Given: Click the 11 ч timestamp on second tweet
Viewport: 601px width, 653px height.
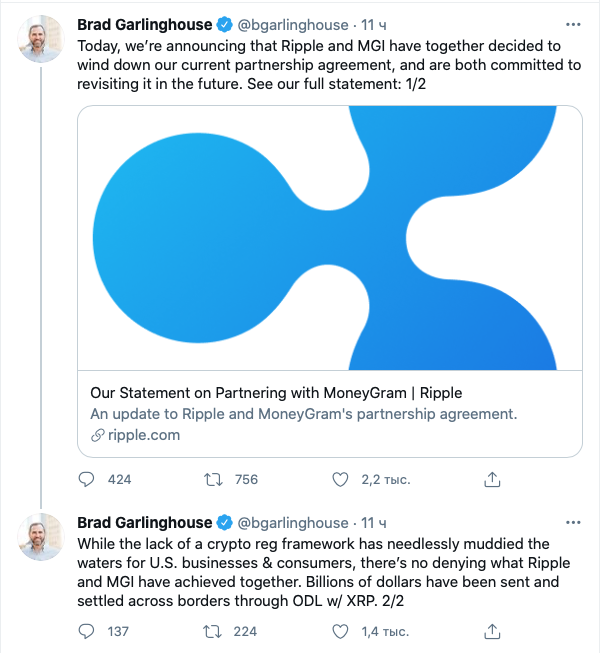Looking at the screenshot, I should [x=373, y=523].
